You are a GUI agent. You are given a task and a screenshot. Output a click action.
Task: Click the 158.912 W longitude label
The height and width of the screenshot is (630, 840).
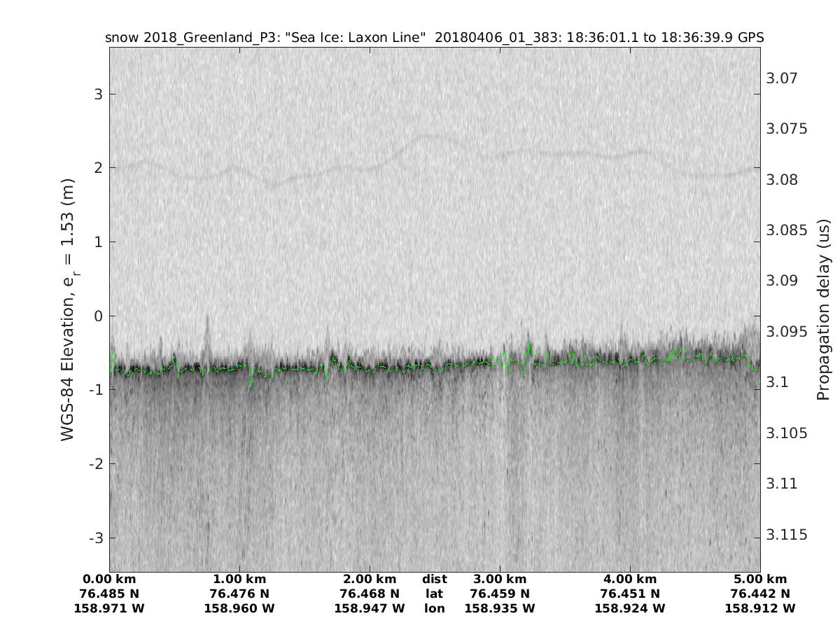tap(760, 608)
